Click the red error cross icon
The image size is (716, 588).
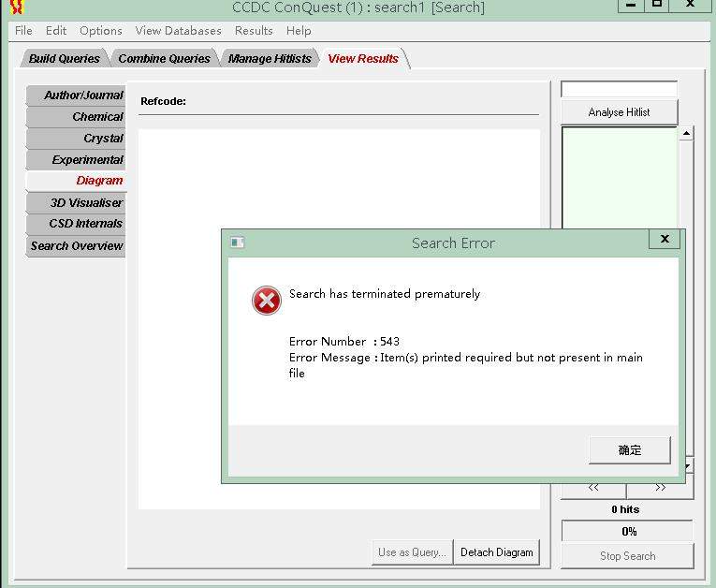pyautogui.click(x=266, y=301)
